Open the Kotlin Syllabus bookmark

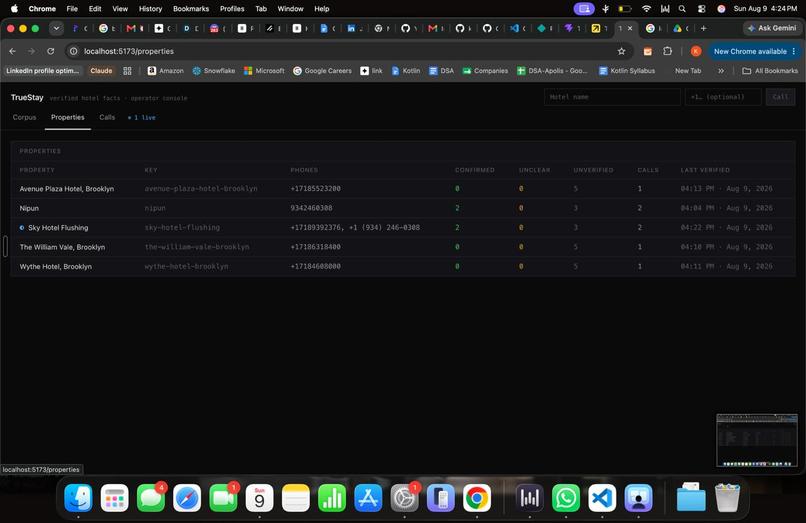(x=627, y=71)
